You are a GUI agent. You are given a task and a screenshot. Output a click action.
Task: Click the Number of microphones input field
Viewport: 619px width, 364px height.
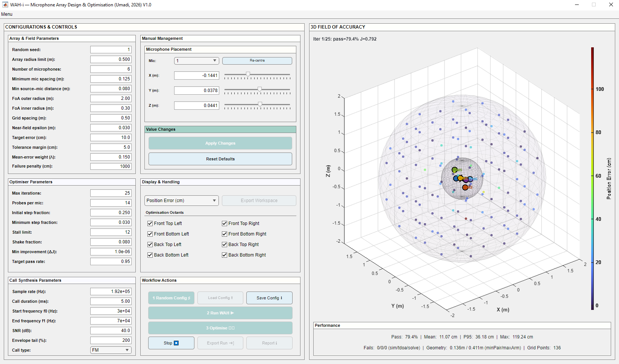pos(111,69)
